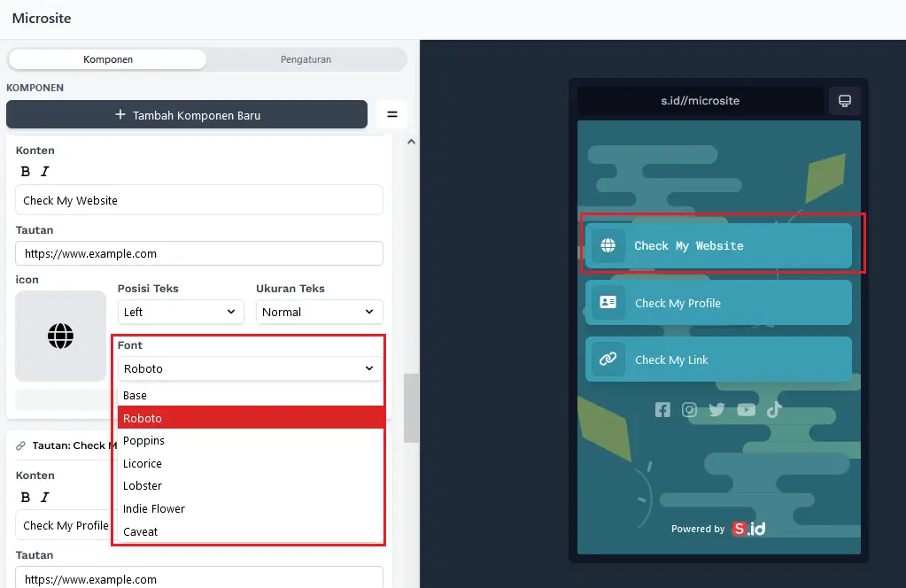The image size is (906, 588).
Task: Select the Komponen tab
Action: tap(107, 59)
